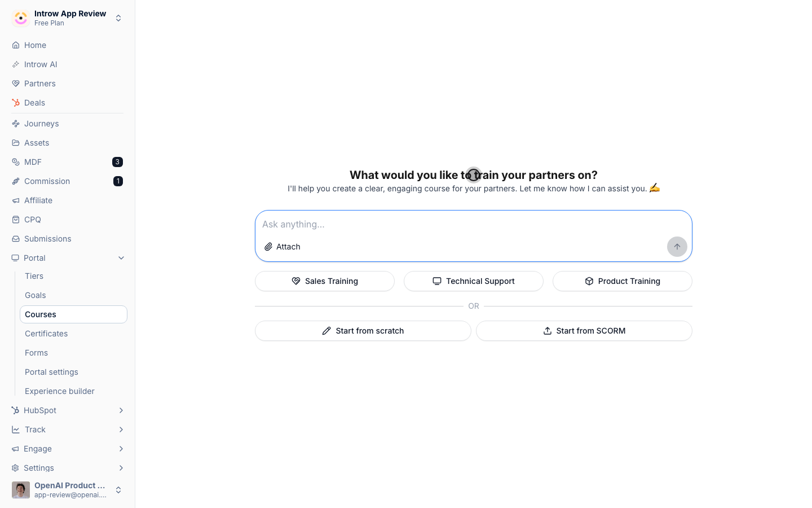
Task: Click the Commission sidebar icon
Action: point(16,181)
